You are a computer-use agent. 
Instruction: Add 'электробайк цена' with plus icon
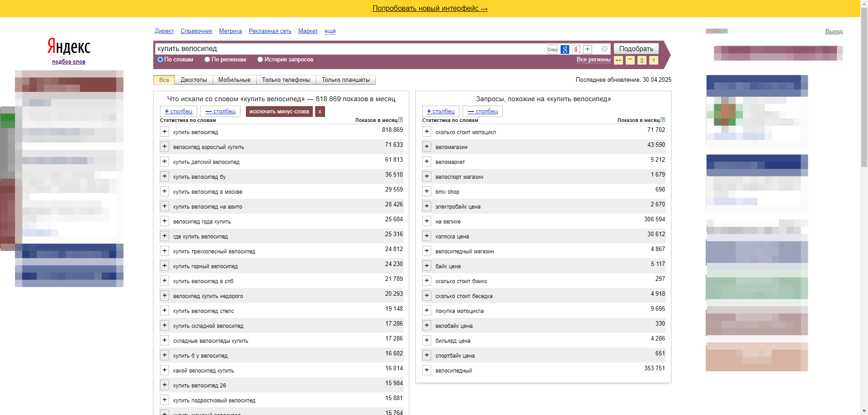(x=427, y=206)
